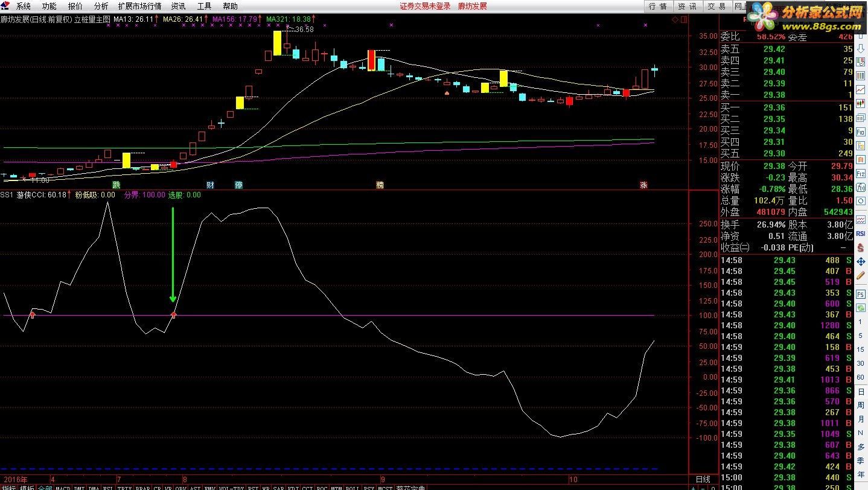Switch to the 模板 tab
Screen dimensions: 868x490
tap(27, 486)
